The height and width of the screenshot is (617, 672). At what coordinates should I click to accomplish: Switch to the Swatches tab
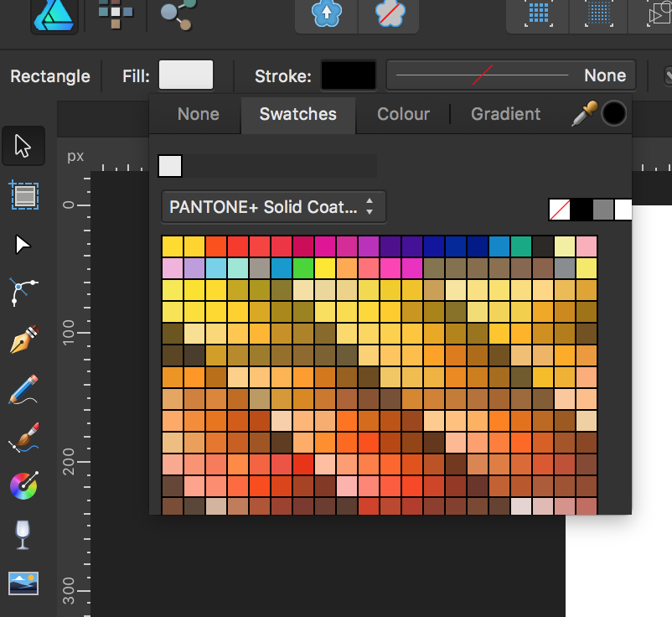coord(298,115)
